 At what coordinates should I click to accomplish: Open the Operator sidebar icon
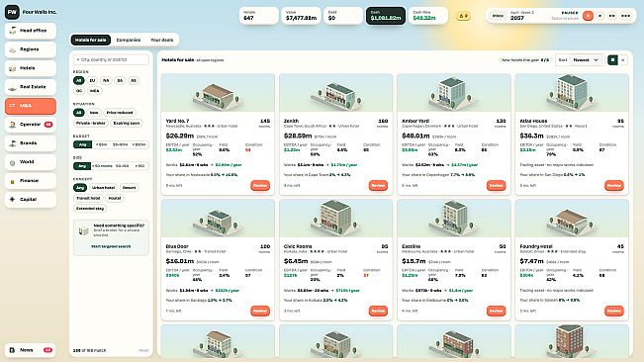pos(13,125)
